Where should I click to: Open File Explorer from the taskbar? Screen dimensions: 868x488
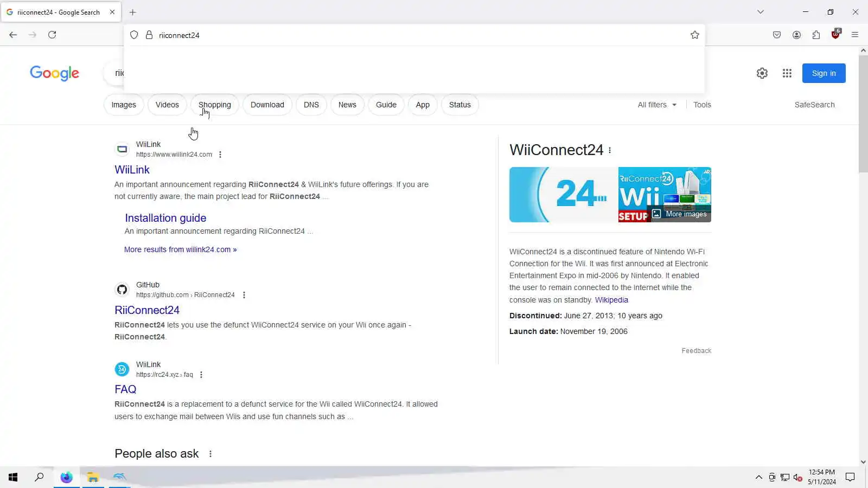tap(93, 477)
